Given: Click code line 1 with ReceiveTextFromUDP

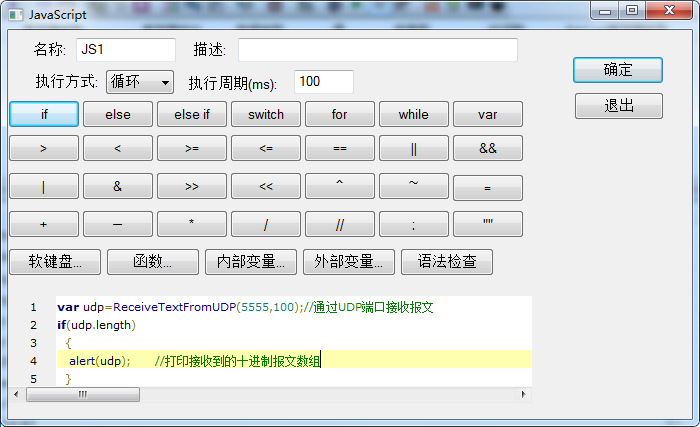Looking at the screenshot, I should 245,307.
